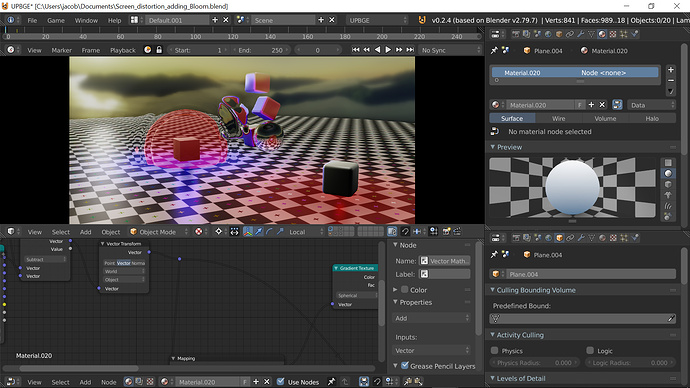
Task: Toggle fake user F for Material.020 in properties
Action: click(x=580, y=105)
